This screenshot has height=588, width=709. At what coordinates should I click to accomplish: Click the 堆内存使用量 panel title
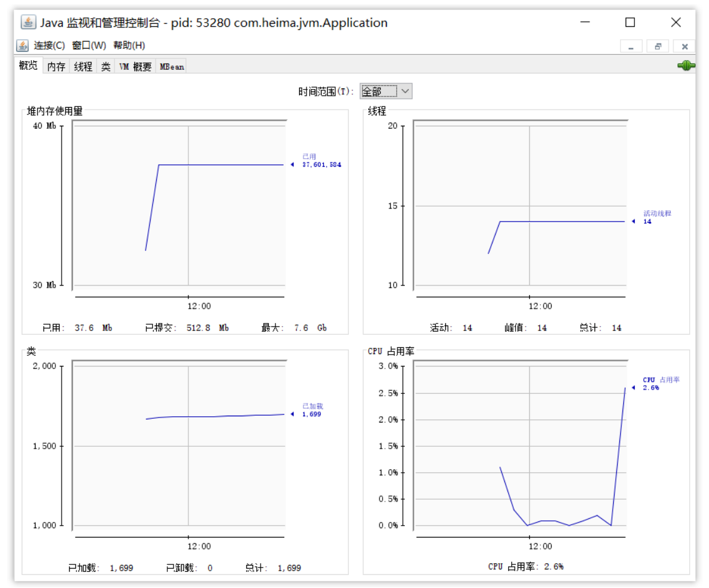[55, 111]
